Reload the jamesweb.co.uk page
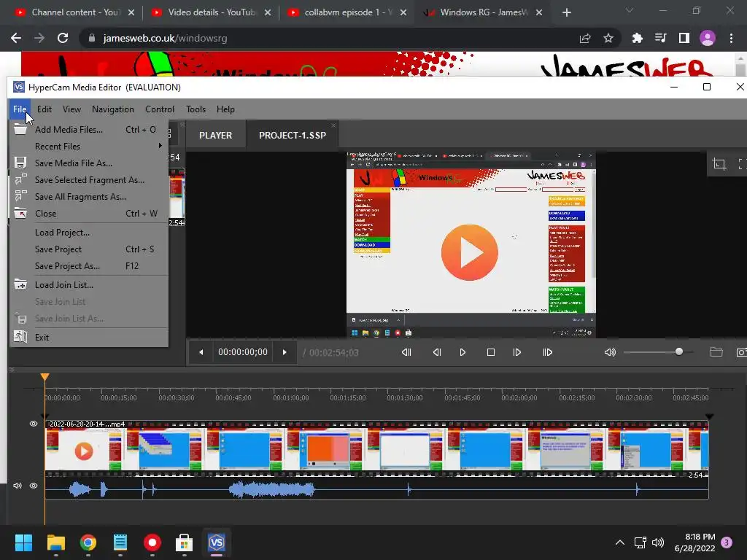This screenshot has width=747, height=560. tap(63, 38)
